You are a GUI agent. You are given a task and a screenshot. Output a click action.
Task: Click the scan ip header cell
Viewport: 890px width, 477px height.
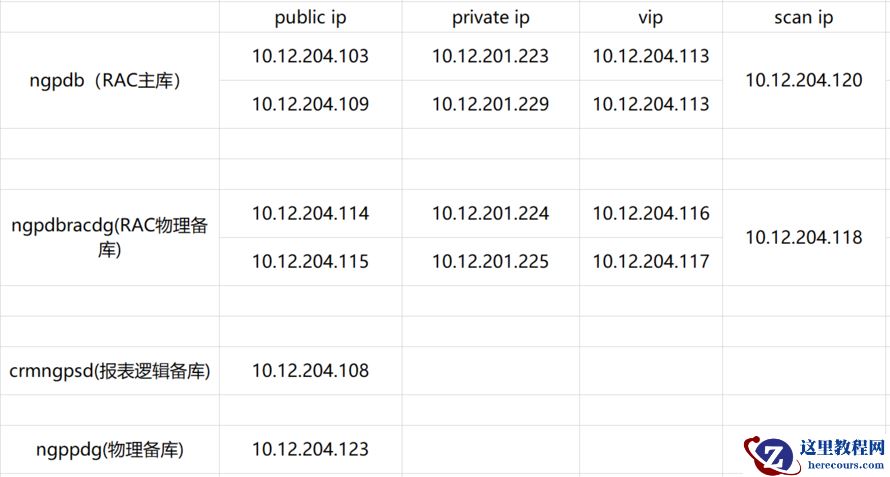tap(803, 18)
